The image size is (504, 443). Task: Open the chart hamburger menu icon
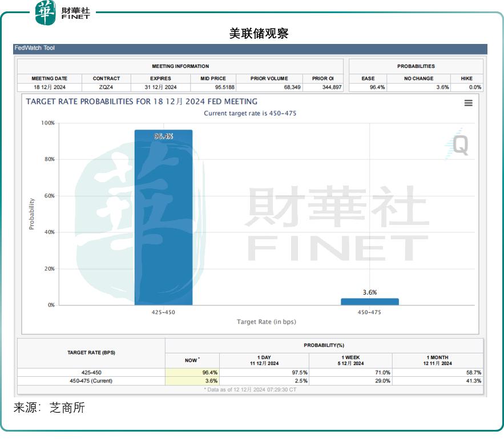[x=468, y=103]
